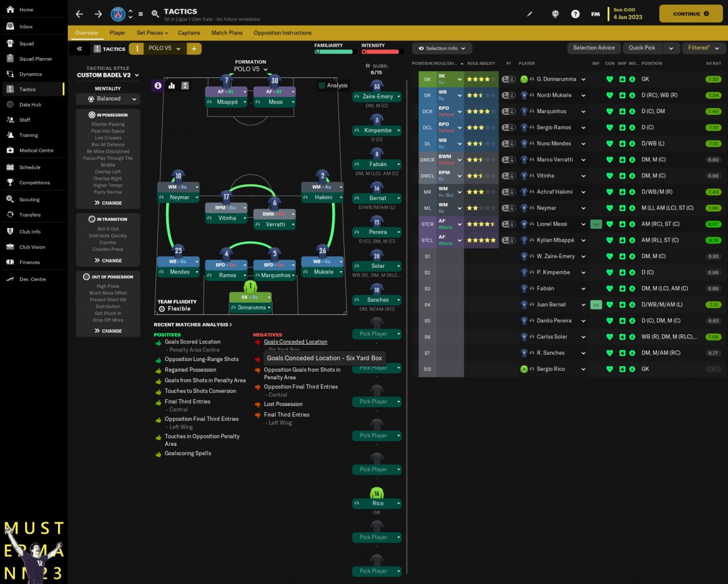The image size is (728, 584).
Task: Open Finances in the sidebar
Action: tap(30, 262)
